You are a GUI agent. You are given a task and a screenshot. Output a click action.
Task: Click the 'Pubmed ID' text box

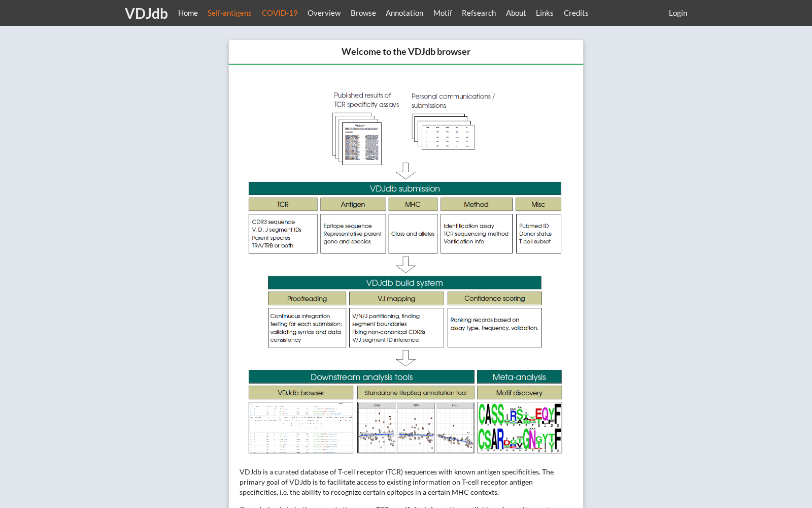coord(538,234)
